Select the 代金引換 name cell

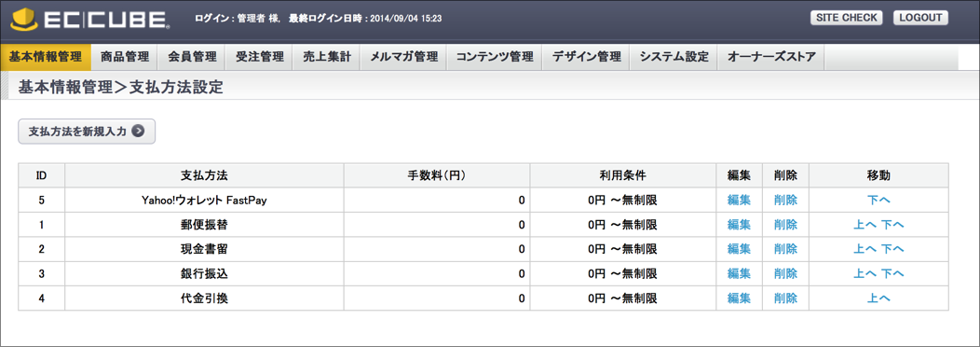coord(204,298)
